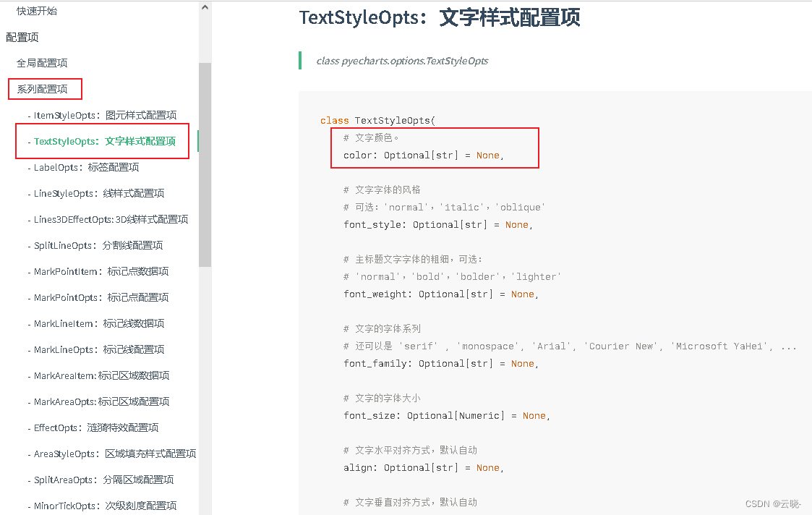Click the 'font_weight: Optional[str] = None,' line
The height and width of the screenshot is (515, 812).
(x=440, y=294)
